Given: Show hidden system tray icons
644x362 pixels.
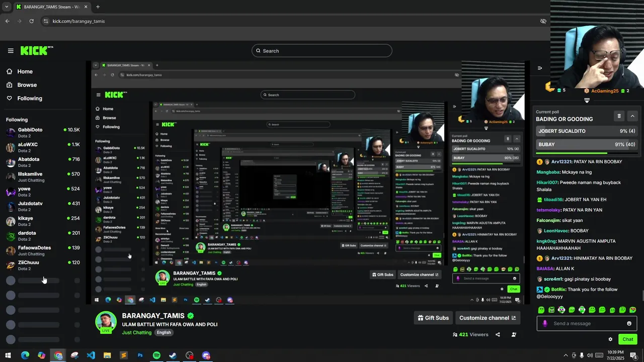Looking at the screenshot, I should (x=566, y=355).
